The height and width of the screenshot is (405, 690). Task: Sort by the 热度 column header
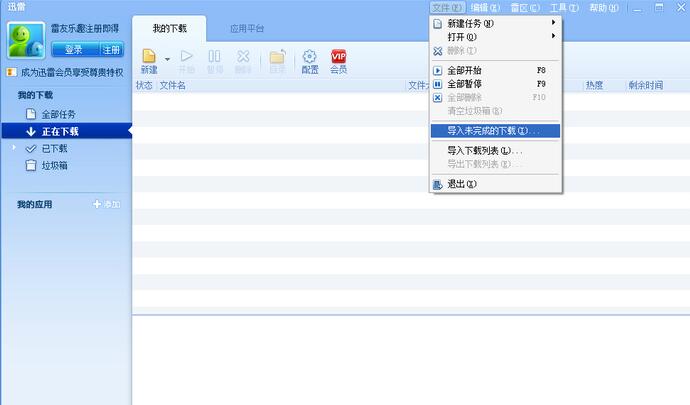pyautogui.click(x=594, y=85)
